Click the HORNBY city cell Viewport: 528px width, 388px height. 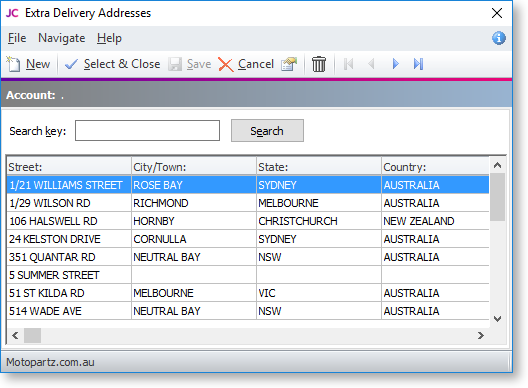coord(194,221)
